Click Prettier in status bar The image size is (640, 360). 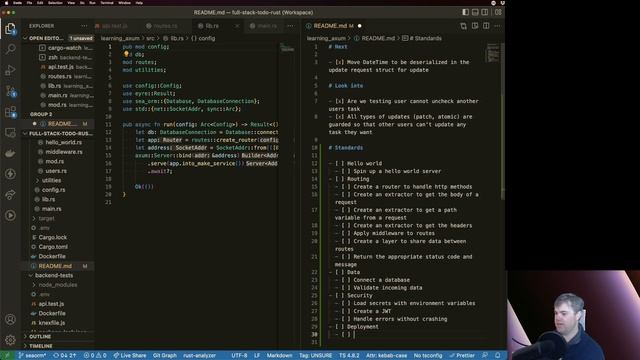(x=462, y=356)
